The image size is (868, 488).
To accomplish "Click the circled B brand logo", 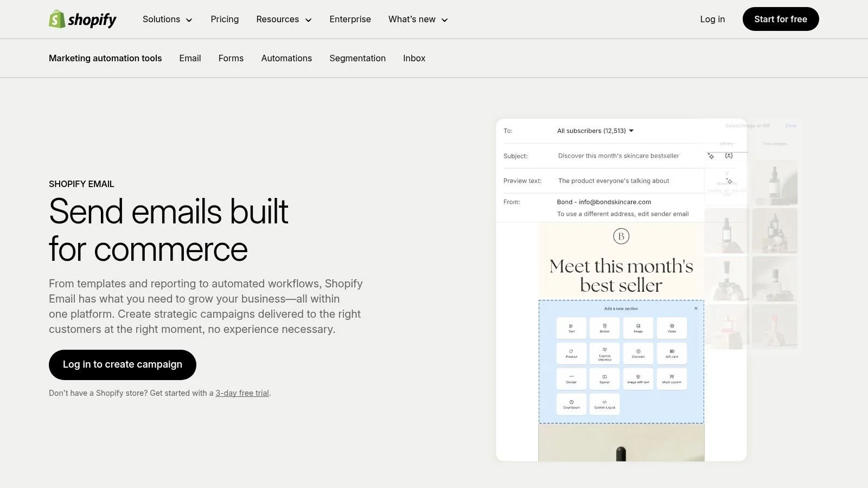I will pos(621,236).
